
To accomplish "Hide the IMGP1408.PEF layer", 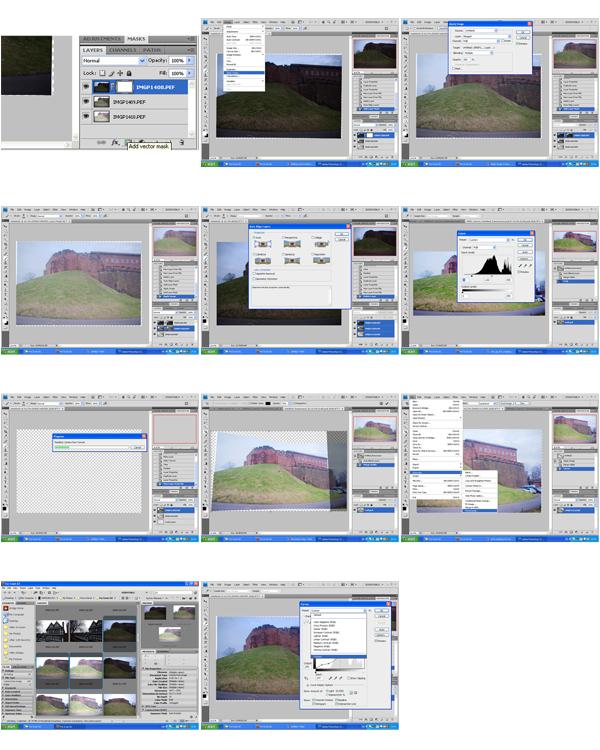I will tap(86, 88).
